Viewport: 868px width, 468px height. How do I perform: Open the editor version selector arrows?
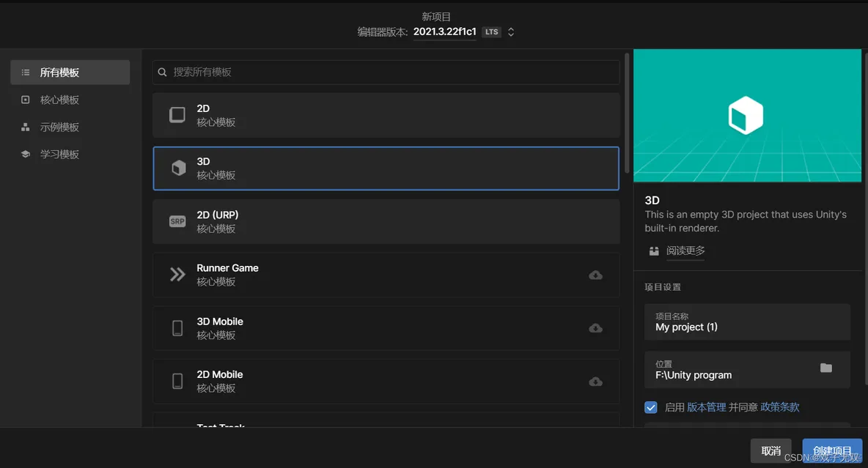(511, 32)
